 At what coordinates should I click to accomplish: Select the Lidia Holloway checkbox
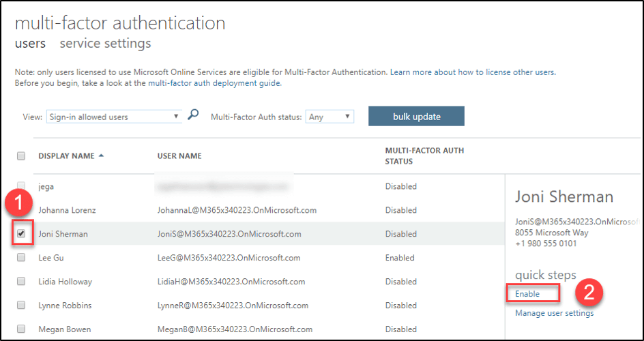[21, 282]
